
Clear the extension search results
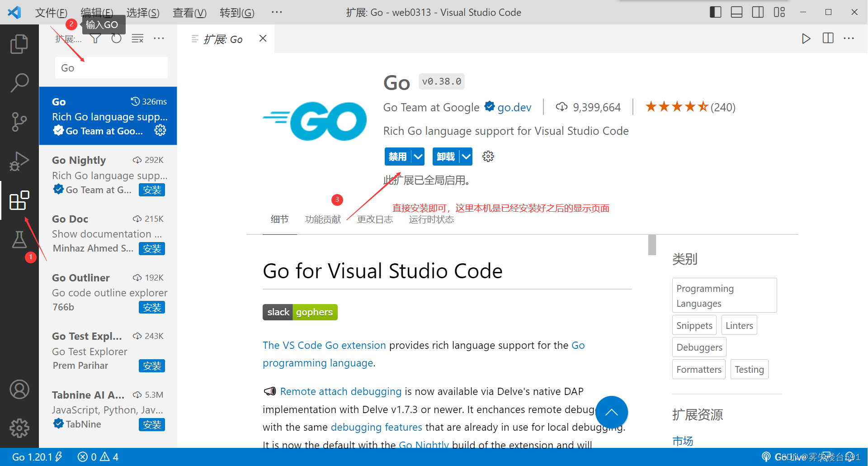tap(137, 38)
